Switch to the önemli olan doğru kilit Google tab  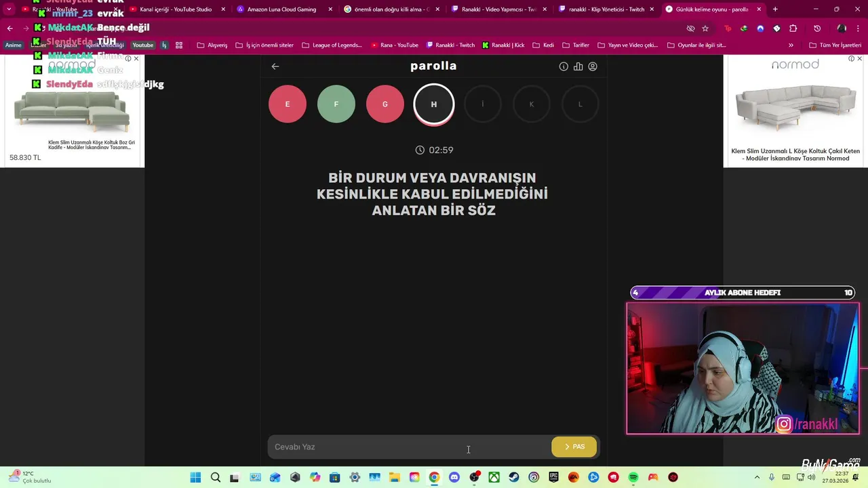click(392, 9)
